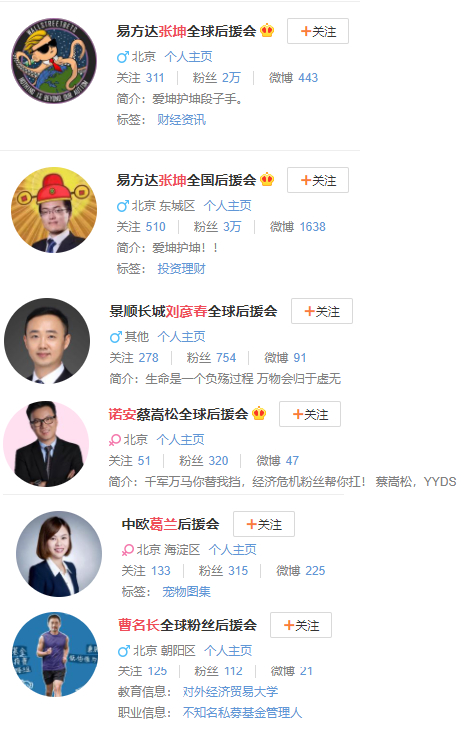Viewport: 469px width, 736px height.
Task: Click male gender icon next to 其他
Action: coord(115,337)
